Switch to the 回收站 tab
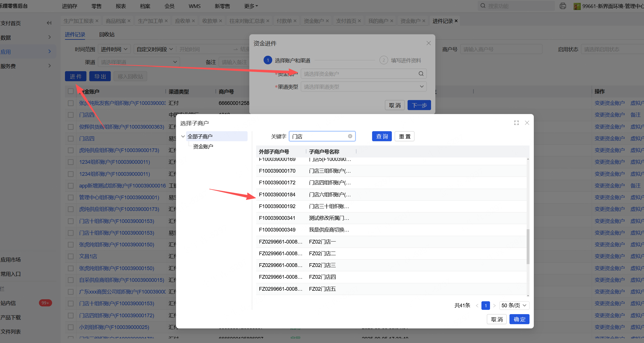The image size is (644, 343). [107, 35]
